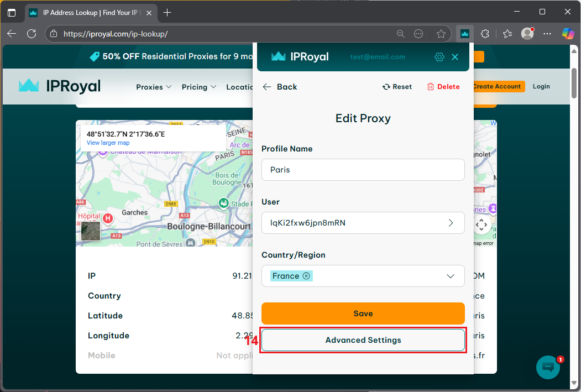Screen dimensions: 581x392
Task: Click the IPRoyal logo in extension header
Action: pos(300,56)
